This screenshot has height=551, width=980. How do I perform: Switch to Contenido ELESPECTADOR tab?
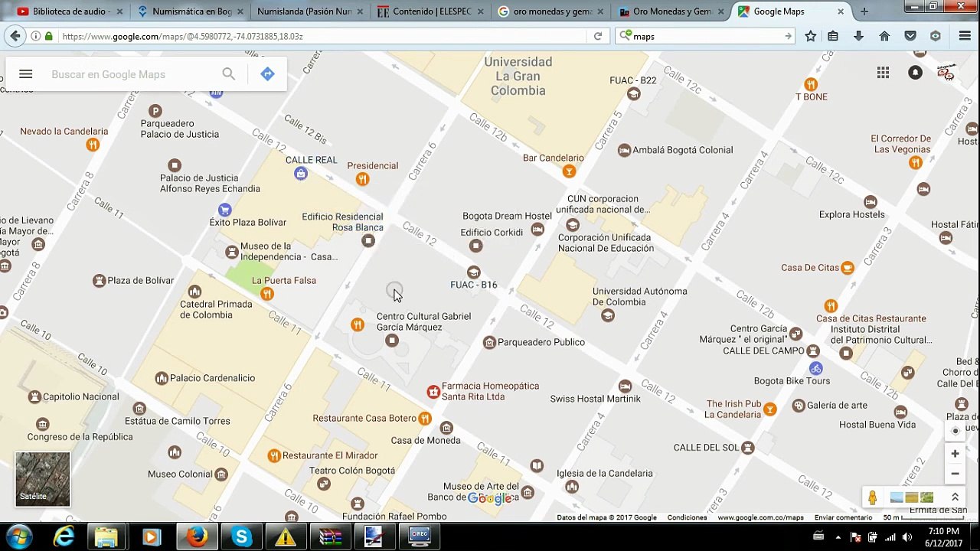point(432,11)
